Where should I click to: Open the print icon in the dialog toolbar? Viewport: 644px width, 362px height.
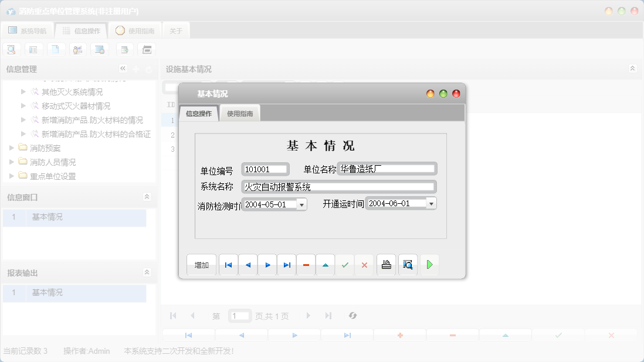click(x=386, y=264)
